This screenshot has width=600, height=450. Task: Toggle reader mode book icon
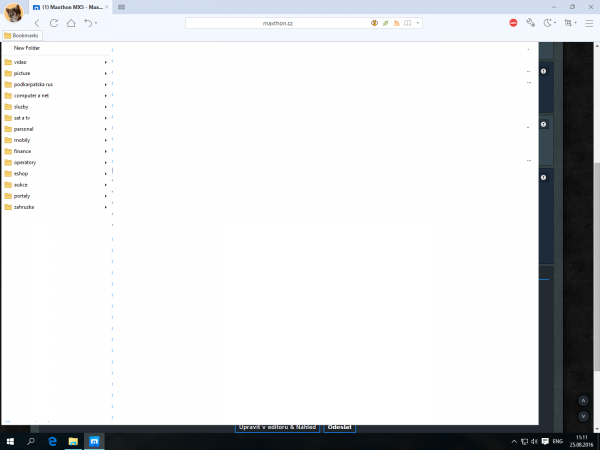coord(407,22)
